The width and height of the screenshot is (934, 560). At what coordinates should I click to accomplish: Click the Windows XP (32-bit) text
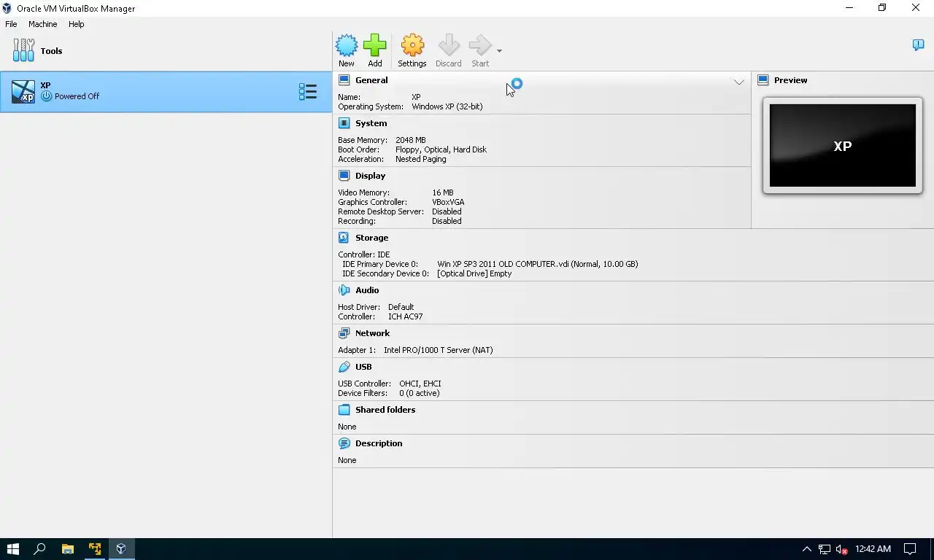[x=447, y=106]
